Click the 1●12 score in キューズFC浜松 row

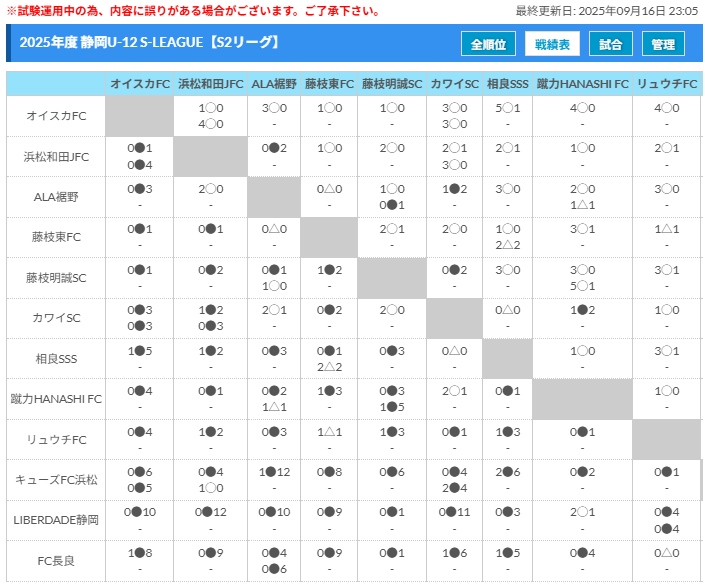[x=274, y=472]
